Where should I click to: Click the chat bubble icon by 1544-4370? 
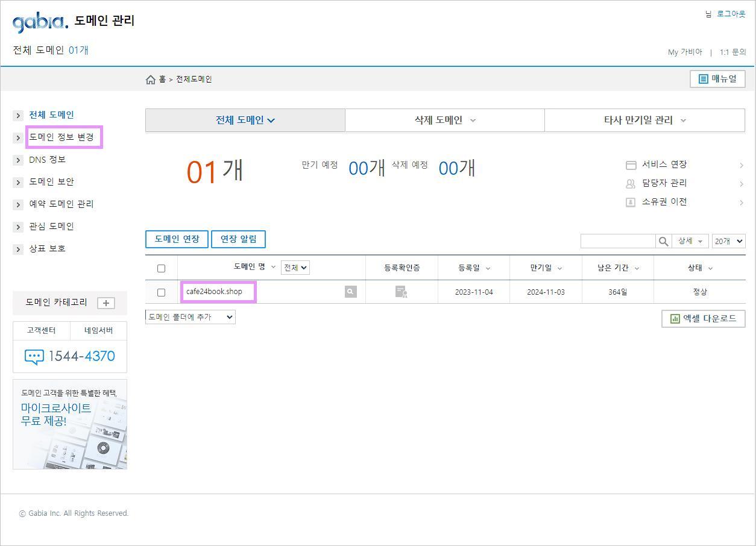[34, 356]
